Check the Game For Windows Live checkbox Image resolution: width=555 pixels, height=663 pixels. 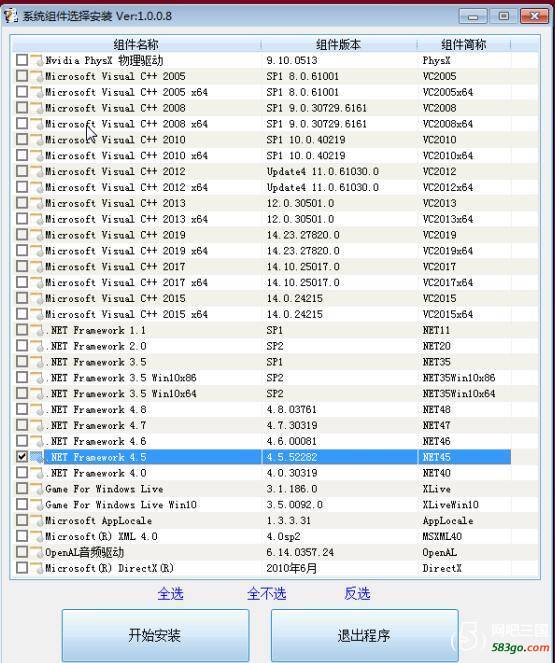22,488
